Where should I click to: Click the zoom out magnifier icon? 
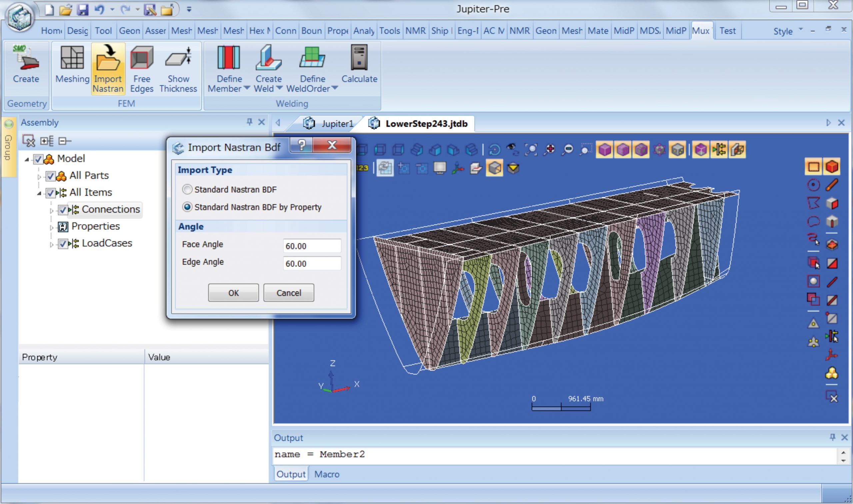pos(567,150)
